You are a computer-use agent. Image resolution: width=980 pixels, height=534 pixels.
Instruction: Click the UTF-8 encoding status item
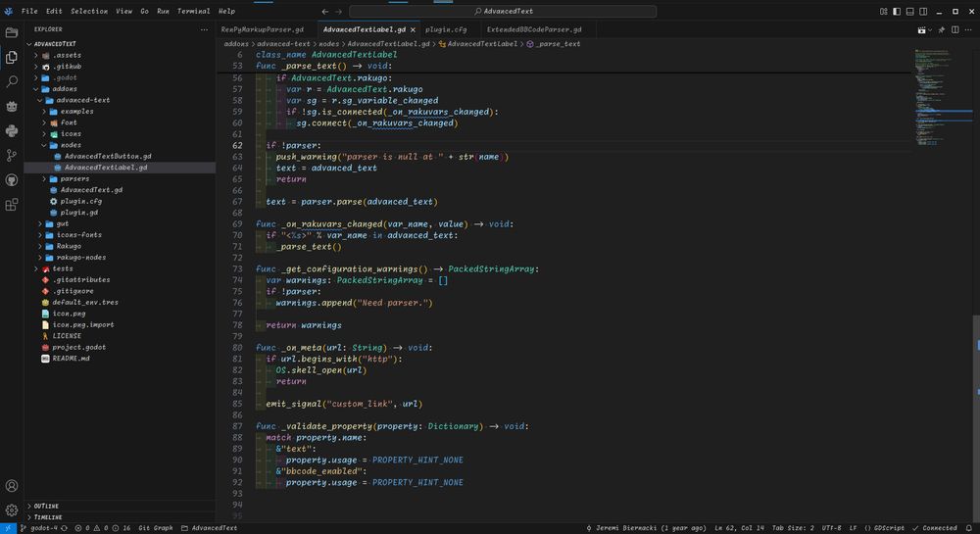[x=831, y=528]
